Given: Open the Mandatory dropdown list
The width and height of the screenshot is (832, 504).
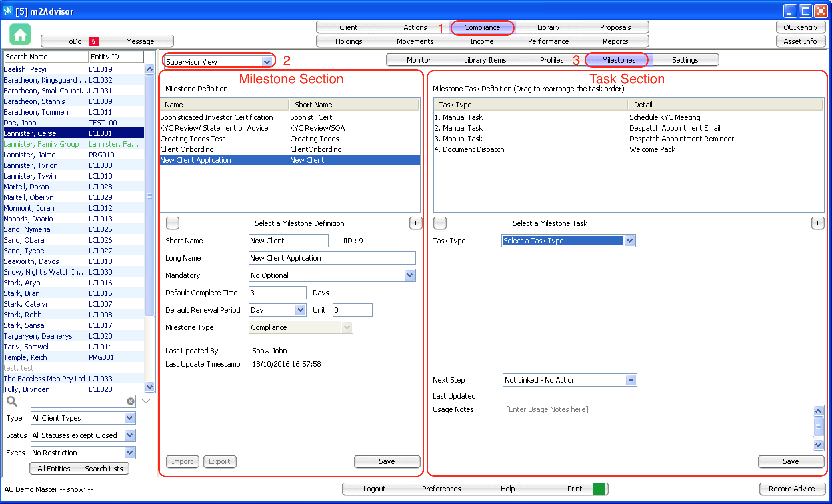Looking at the screenshot, I should [409, 275].
